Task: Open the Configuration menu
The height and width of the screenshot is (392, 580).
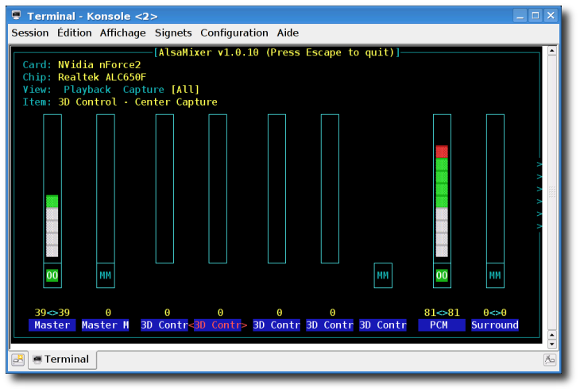Action: [x=234, y=33]
